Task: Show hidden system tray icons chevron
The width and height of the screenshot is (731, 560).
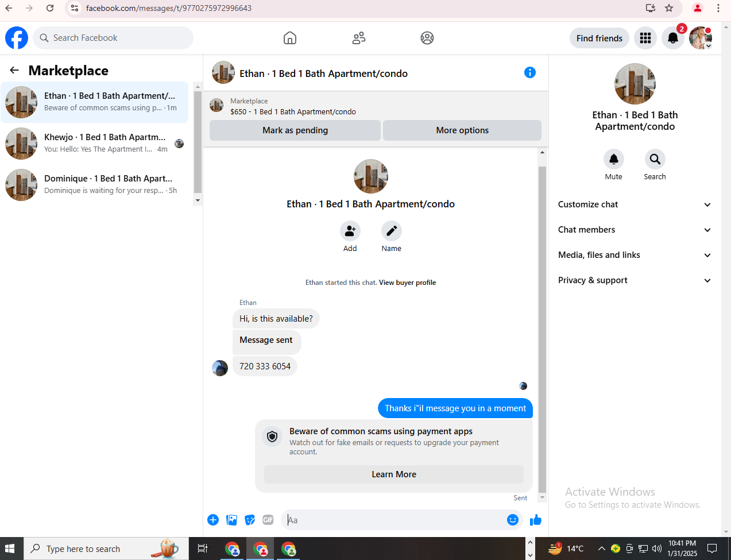Action: [x=602, y=549]
